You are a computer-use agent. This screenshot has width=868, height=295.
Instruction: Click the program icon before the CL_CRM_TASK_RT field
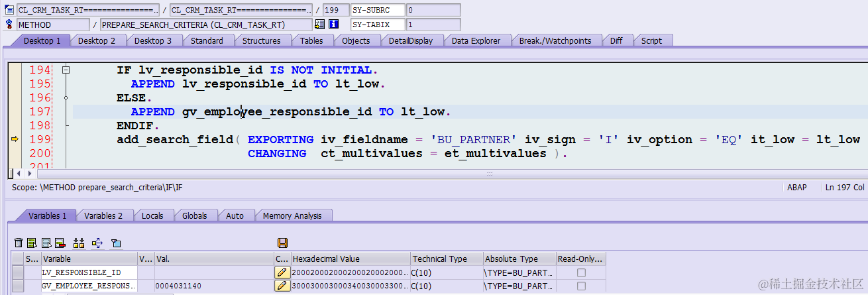tap(9, 10)
